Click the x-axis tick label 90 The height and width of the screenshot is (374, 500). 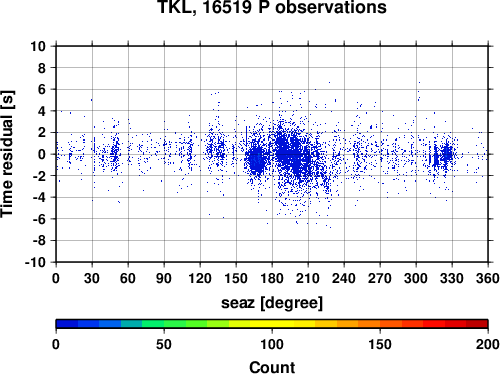point(164,278)
